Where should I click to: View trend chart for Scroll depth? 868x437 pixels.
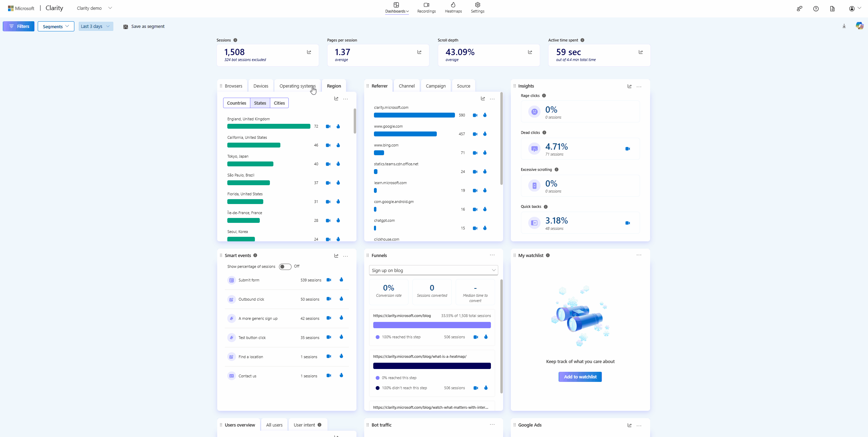(x=530, y=52)
